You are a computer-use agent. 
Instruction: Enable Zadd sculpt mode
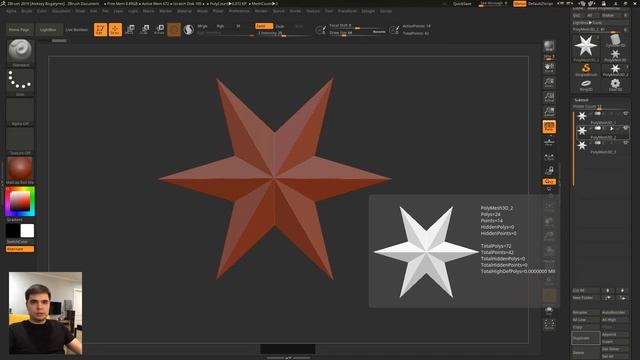click(264, 26)
